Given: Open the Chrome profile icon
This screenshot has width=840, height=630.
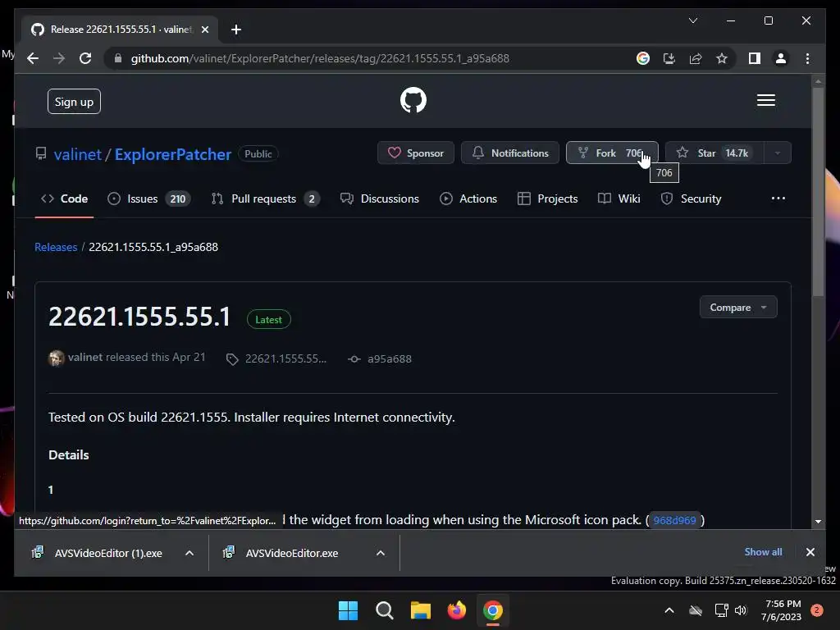Looking at the screenshot, I should pyautogui.click(x=781, y=58).
